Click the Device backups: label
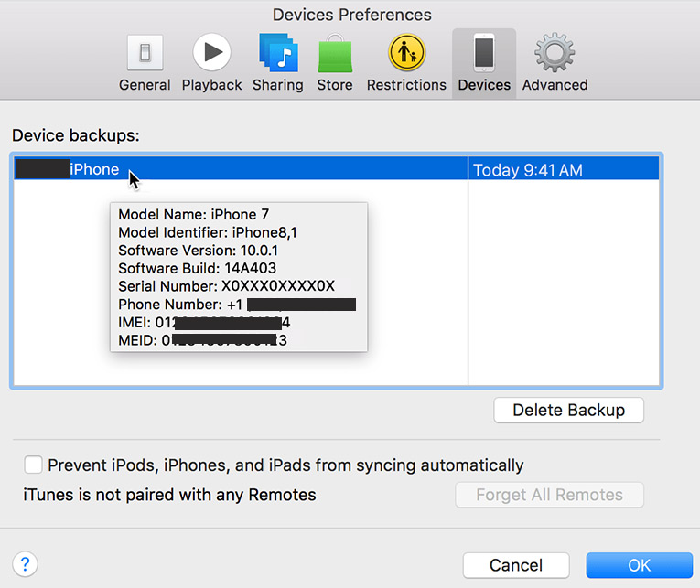The image size is (700, 588). click(75, 135)
